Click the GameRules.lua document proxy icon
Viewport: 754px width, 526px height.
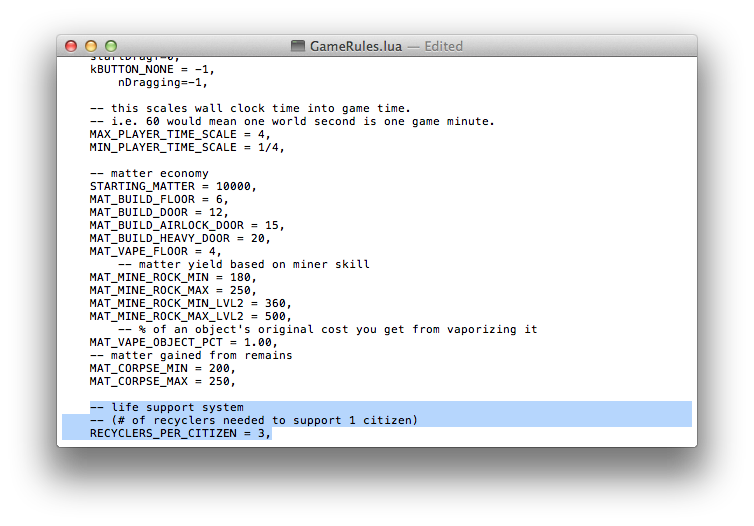pyautogui.click(x=298, y=46)
